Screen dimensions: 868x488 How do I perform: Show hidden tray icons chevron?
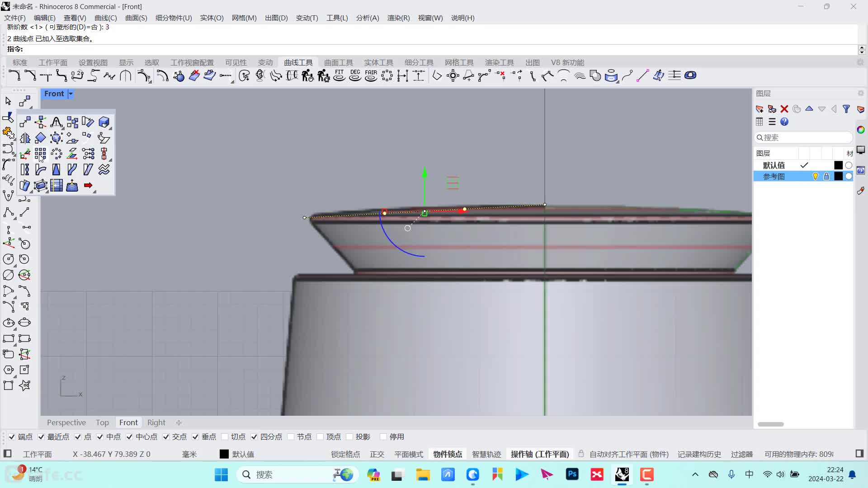click(695, 474)
